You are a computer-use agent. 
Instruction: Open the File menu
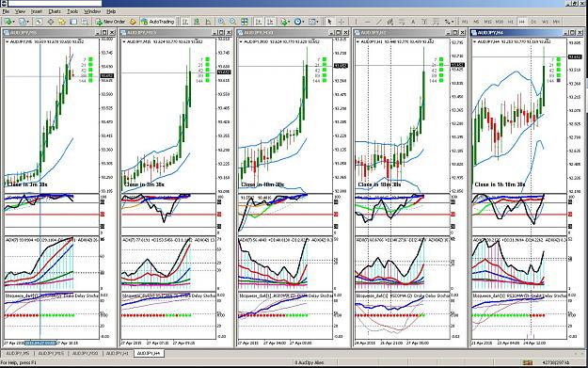coord(6,11)
